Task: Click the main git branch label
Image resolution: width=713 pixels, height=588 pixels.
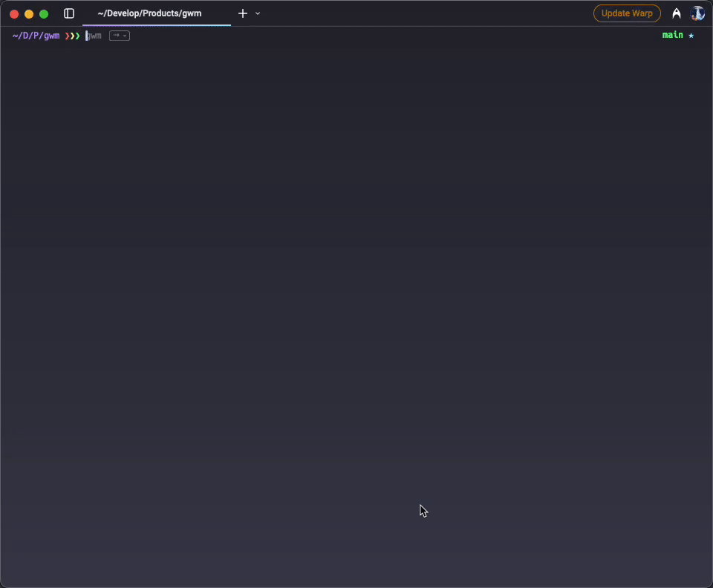Action: 673,35
